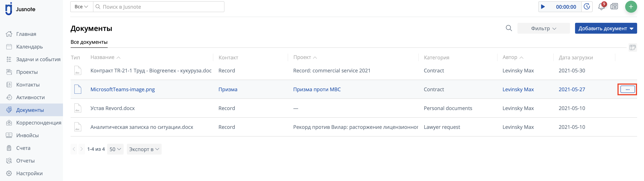
Task: Click the Инвойсы money icon
Action: (x=9, y=135)
